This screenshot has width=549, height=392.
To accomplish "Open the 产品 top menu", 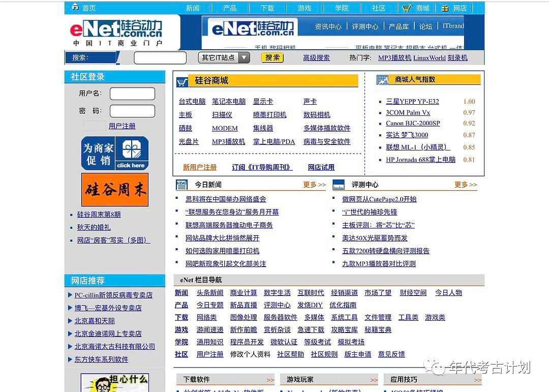I will click(230, 8).
